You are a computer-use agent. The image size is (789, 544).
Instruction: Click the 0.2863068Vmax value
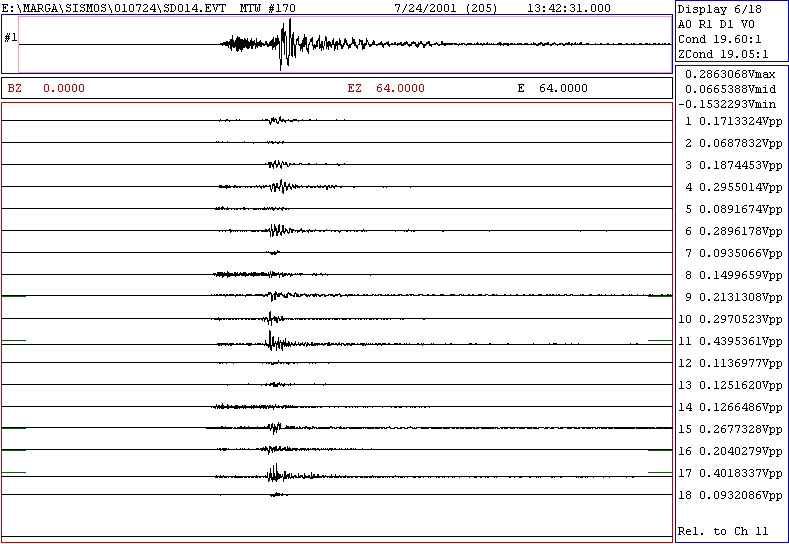pos(730,74)
